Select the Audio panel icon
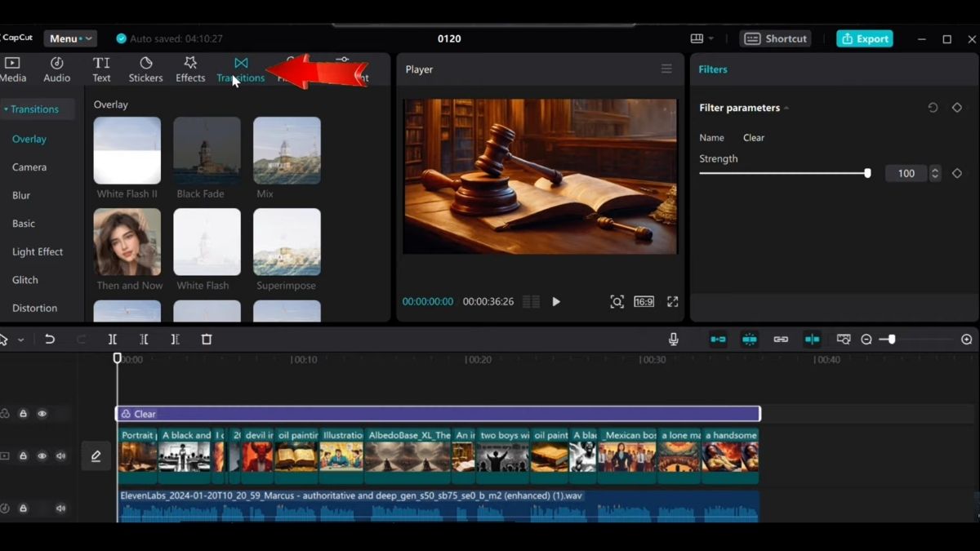This screenshot has height=551, width=980. (56, 69)
